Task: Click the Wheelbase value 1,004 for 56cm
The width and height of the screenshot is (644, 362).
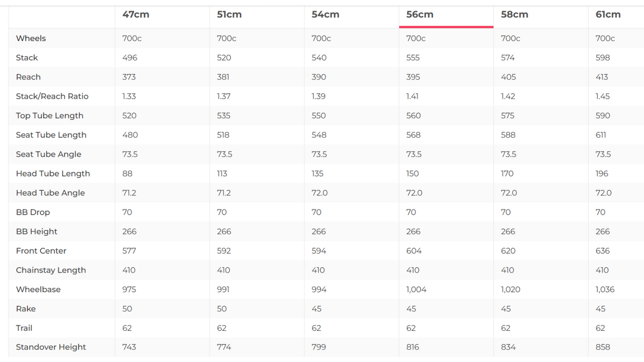Action: click(x=416, y=289)
